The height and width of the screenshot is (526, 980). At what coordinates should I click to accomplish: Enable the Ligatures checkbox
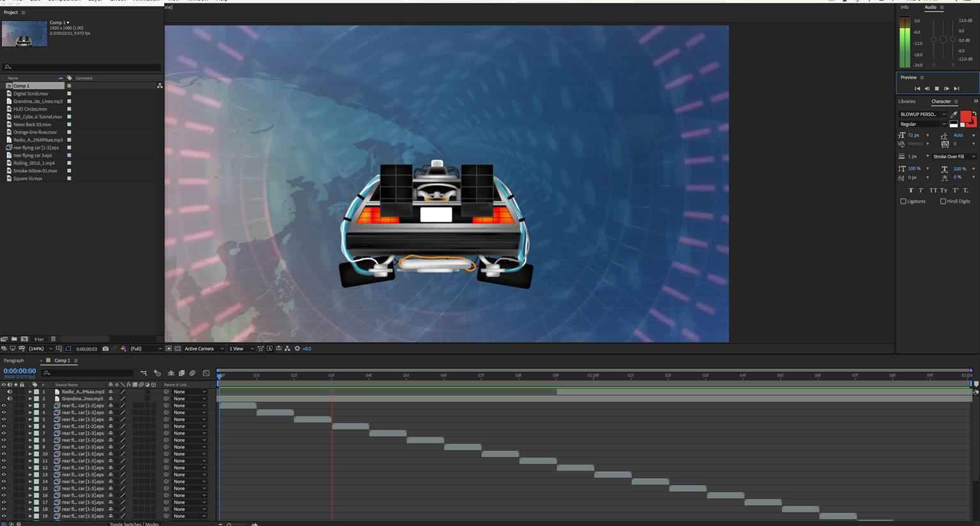[903, 201]
